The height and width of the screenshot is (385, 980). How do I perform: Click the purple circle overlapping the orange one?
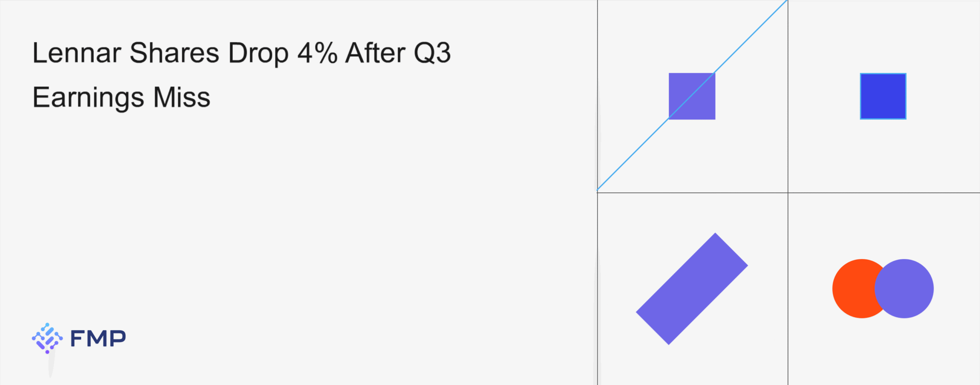click(904, 288)
